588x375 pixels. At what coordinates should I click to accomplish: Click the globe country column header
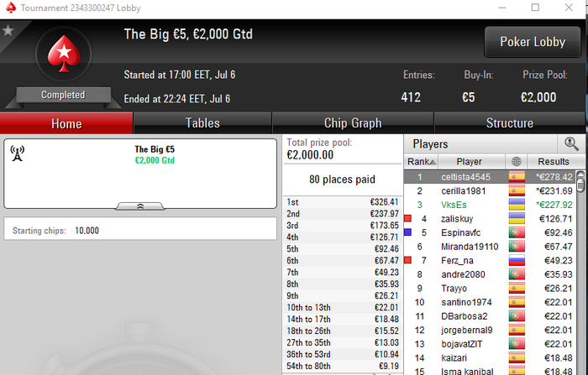click(x=517, y=161)
